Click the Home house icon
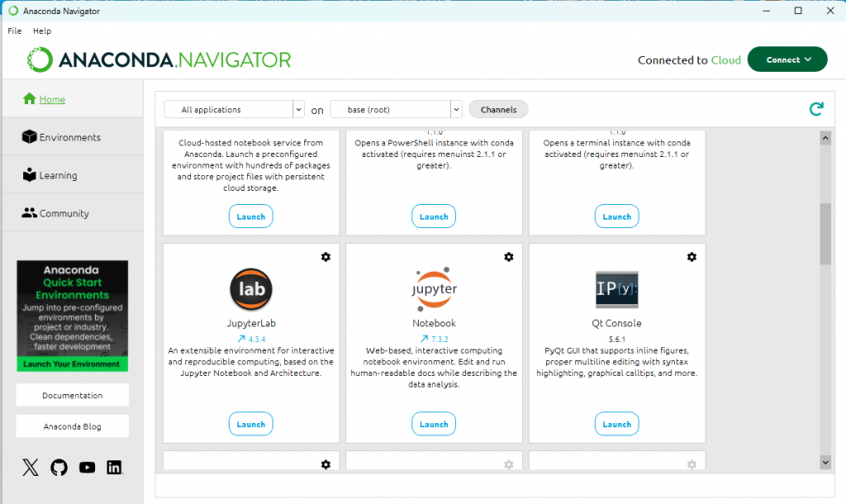This screenshot has width=846, height=504. (x=30, y=98)
